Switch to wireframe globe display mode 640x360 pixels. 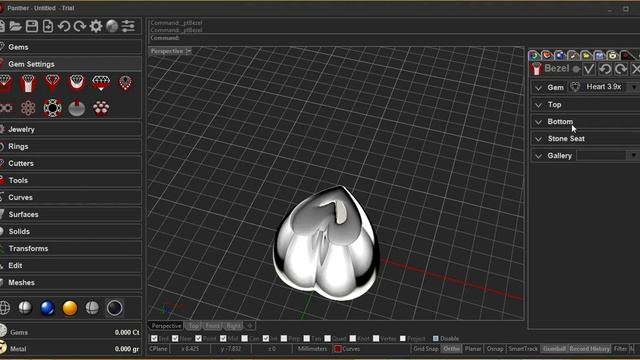4,308
